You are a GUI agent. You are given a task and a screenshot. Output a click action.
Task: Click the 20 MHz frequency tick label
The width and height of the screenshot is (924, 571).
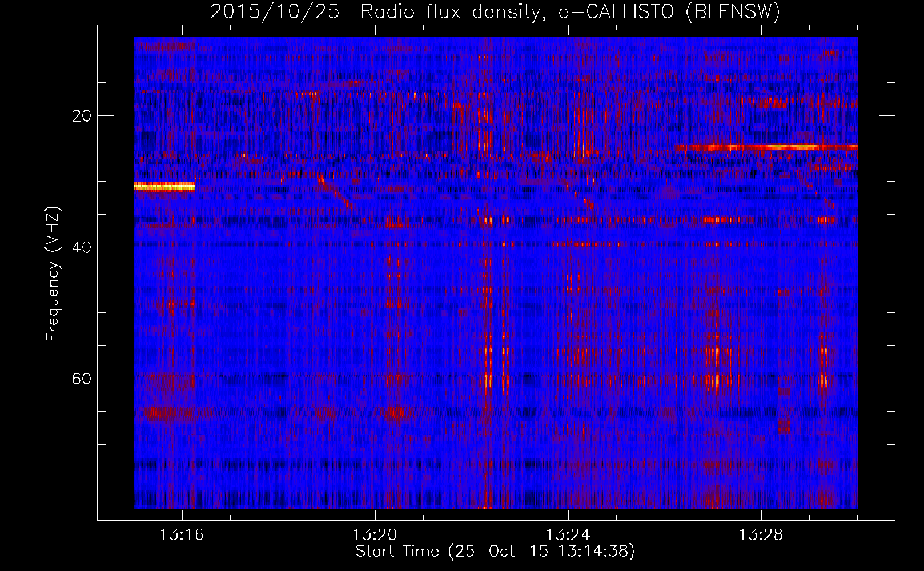coord(82,116)
